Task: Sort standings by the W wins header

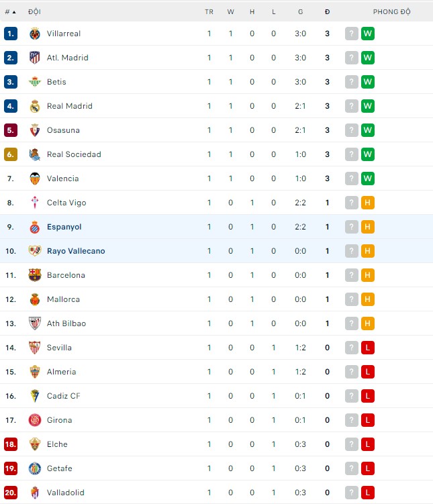Action: point(230,12)
